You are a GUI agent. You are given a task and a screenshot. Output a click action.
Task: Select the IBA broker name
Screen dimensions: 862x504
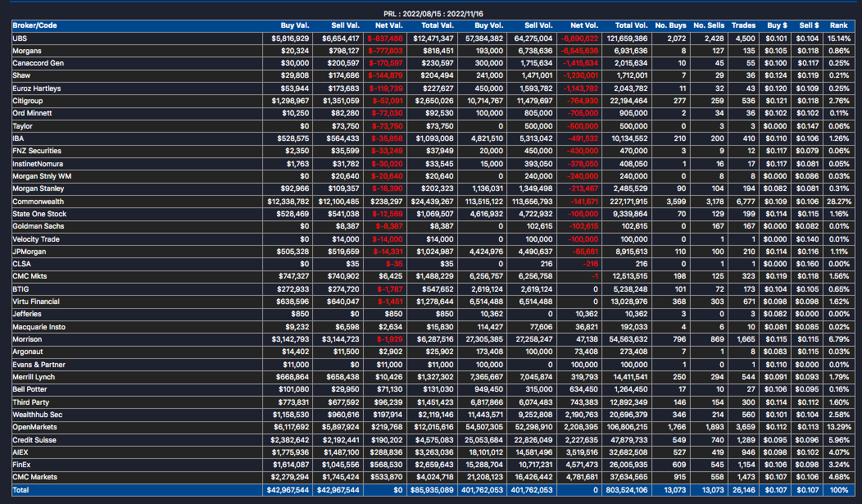[18, 138]
